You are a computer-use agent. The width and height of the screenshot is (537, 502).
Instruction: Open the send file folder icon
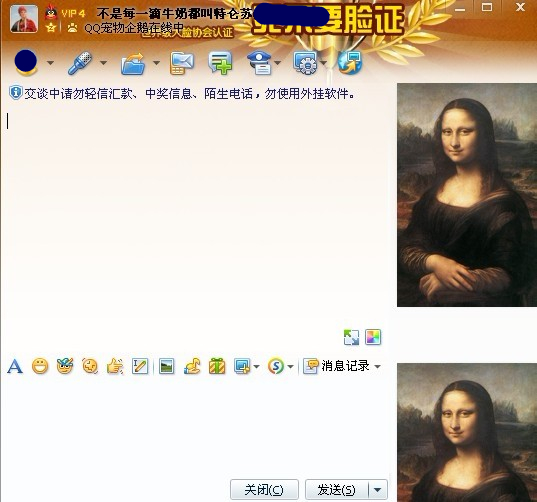(x=133, y=63)
